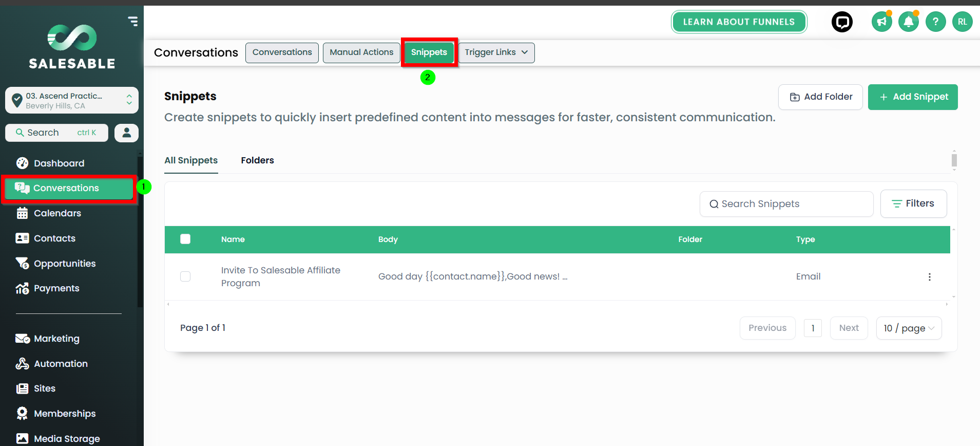Viewport: 980px width, 446px height.
Task: Click the Folder column header
Action: 690,239
